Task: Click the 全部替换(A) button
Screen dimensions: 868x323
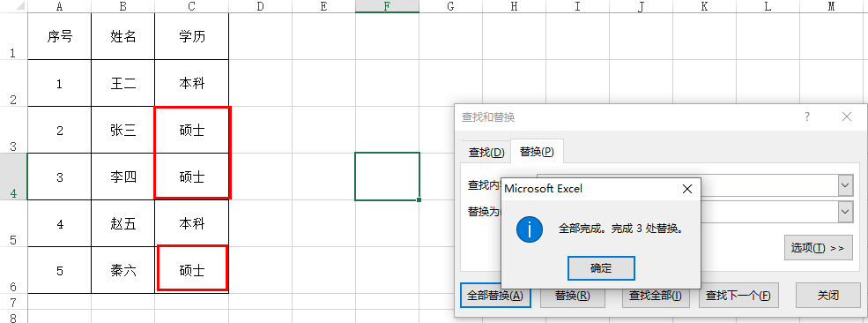Action: pos(495,296)
